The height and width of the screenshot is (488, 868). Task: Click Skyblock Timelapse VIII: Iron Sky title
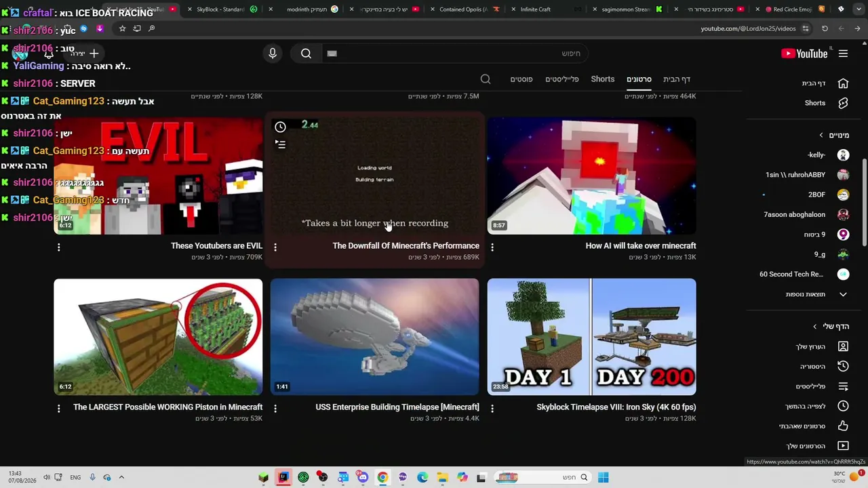pyautogui.click(x=616, y=407)
